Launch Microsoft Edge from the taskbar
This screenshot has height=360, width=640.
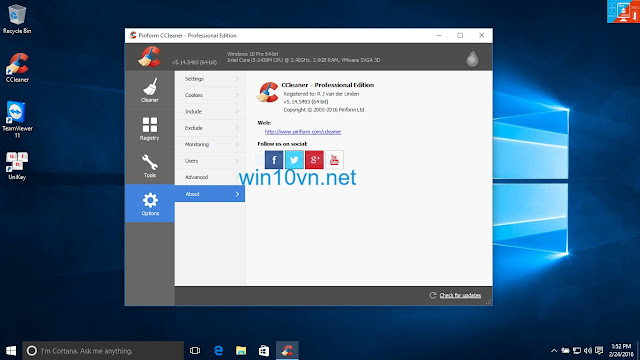coord(218,351)
